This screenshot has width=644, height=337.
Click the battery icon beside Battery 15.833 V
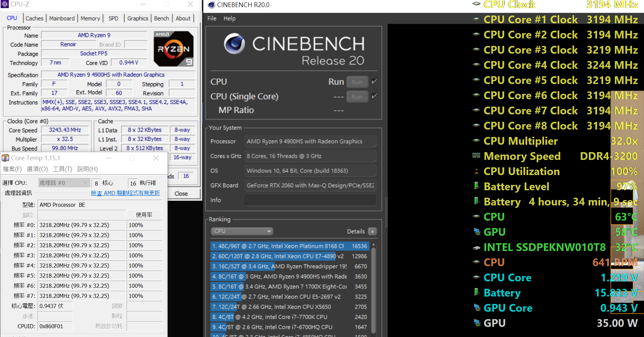(x=476, y=292)
